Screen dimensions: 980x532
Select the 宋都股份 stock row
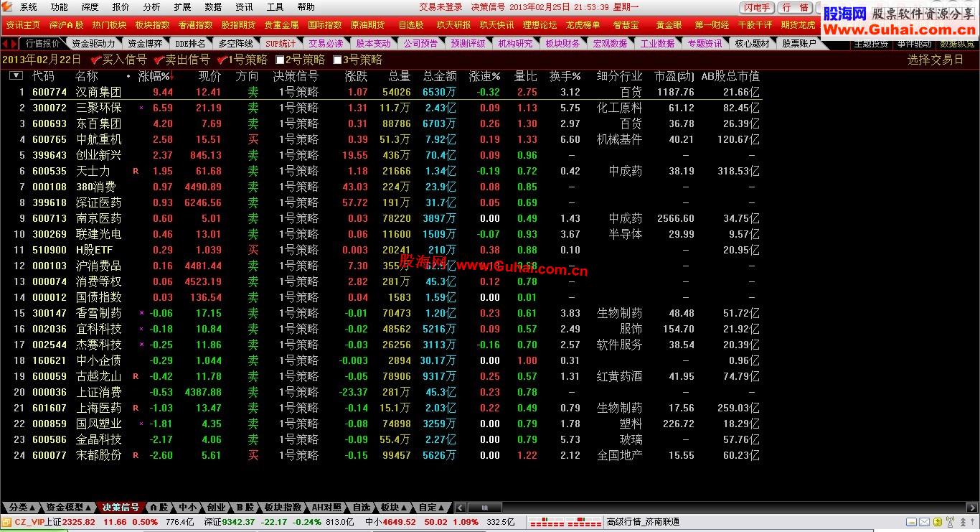click(x=382, y=455)
